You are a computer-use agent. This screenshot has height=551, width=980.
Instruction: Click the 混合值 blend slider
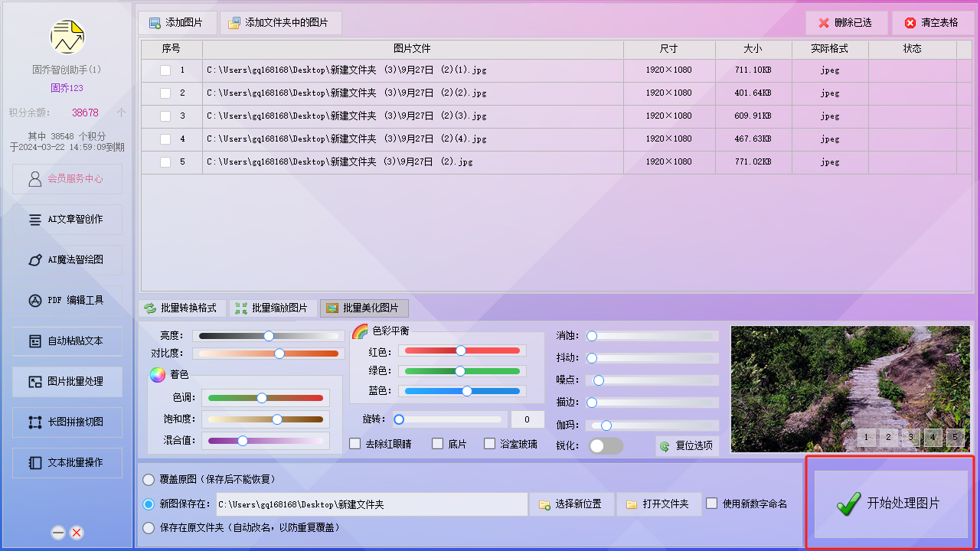(x=266, y=441)
